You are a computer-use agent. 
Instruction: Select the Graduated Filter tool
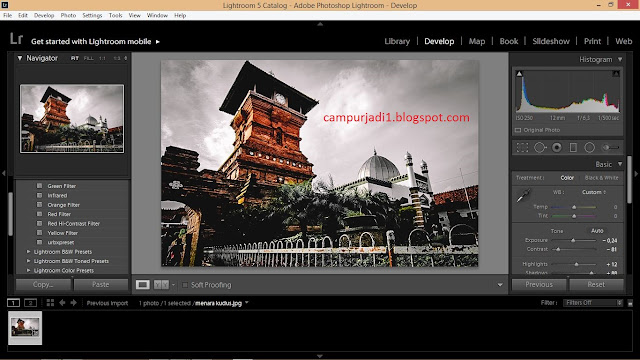click(573, 147)
